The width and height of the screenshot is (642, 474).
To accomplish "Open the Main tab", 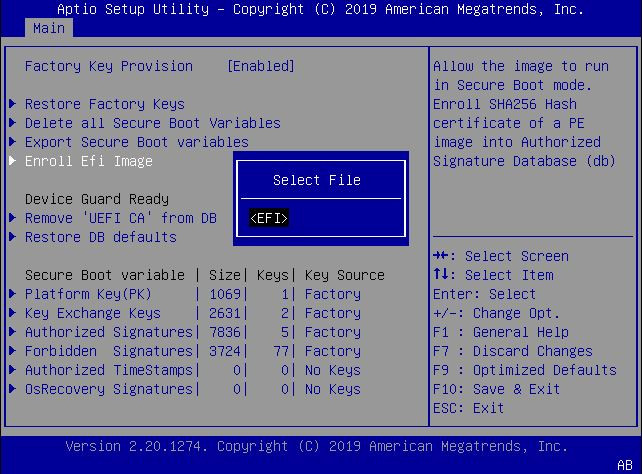I will (x=49, y=28).
